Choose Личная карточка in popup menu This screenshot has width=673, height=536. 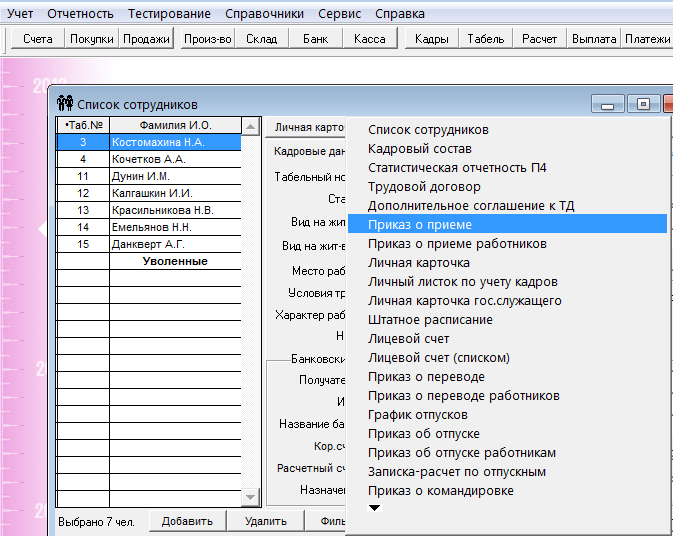pyautogui.click(x=507, y=263)
